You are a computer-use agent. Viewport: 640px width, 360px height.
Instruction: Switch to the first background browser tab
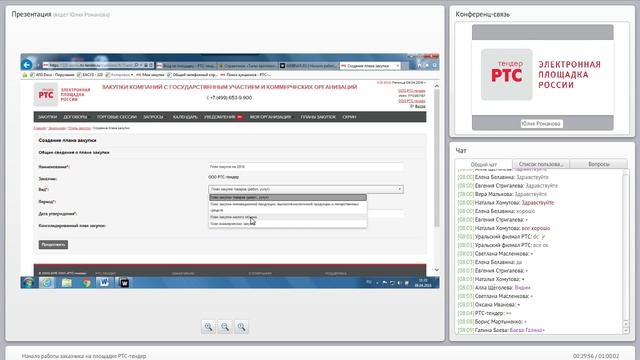(x=187, y=66)
